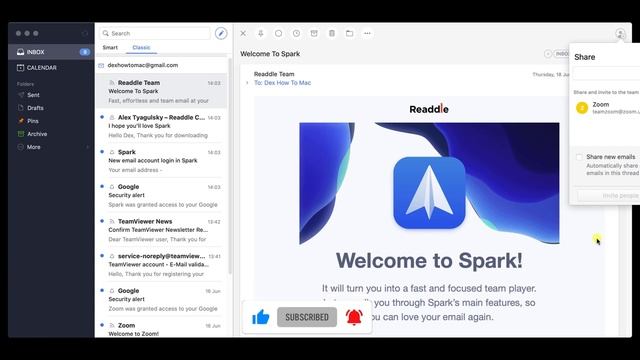
Task: Open more actions ellipsis in toolbar
Action: click(367, 33)
